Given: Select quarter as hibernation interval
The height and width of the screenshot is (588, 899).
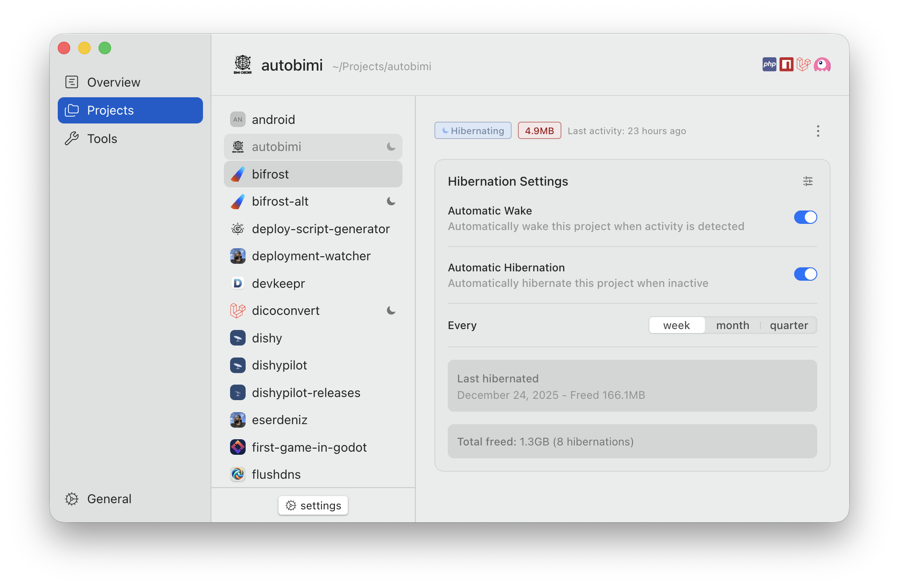Looking at the screenshot, I should click(x=789, y=325).
